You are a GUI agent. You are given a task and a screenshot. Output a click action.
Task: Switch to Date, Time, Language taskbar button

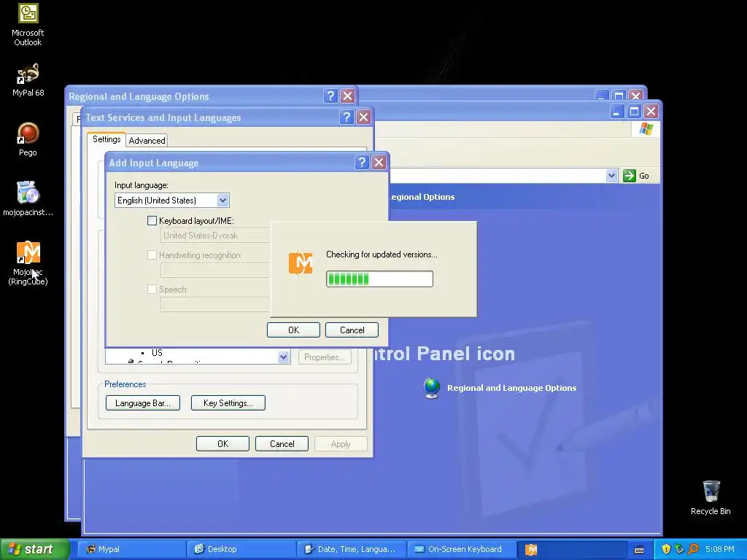click(351, 549)
